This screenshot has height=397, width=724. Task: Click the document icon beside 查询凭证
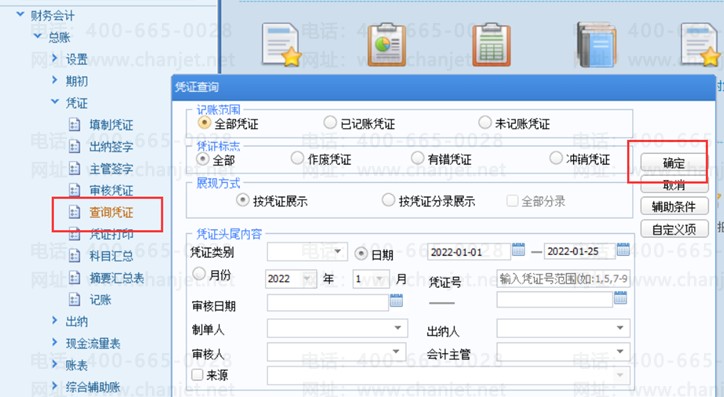(74, 212)
